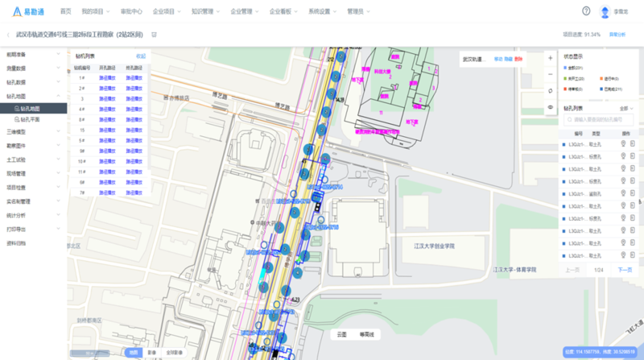Viewport: 644px width, 360px height.
Task: Click the bookmark icon beside project title
Action: point(154,35)
